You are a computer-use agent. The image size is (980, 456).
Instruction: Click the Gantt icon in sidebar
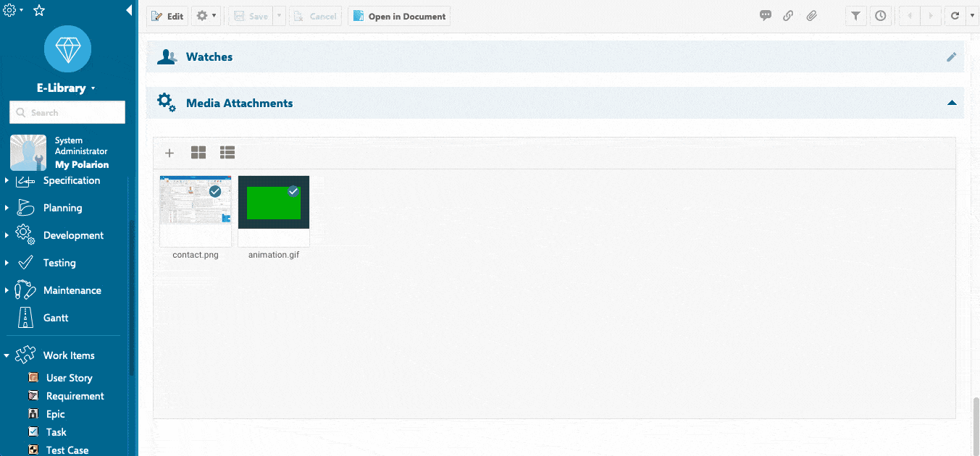(25, 318)
